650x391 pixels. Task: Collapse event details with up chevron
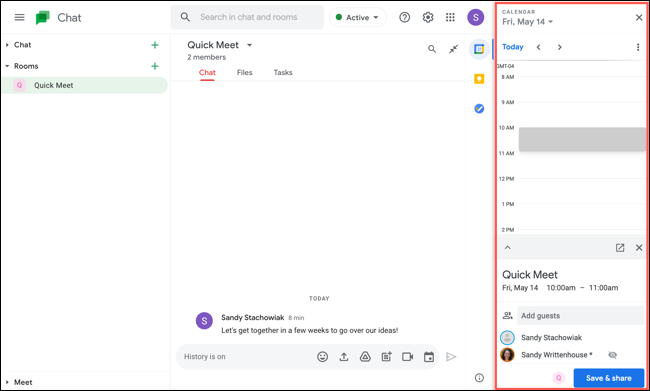[x=507, y=248]
